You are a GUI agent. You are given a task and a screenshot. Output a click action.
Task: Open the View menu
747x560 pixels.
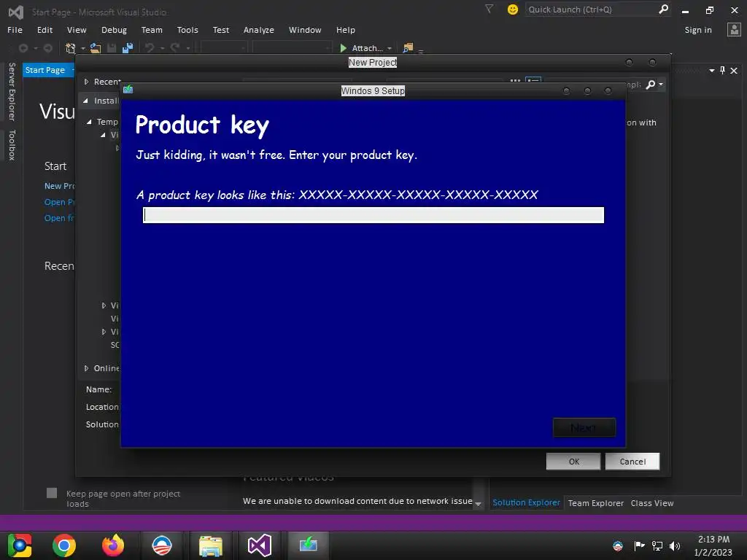tap(77, 30)
